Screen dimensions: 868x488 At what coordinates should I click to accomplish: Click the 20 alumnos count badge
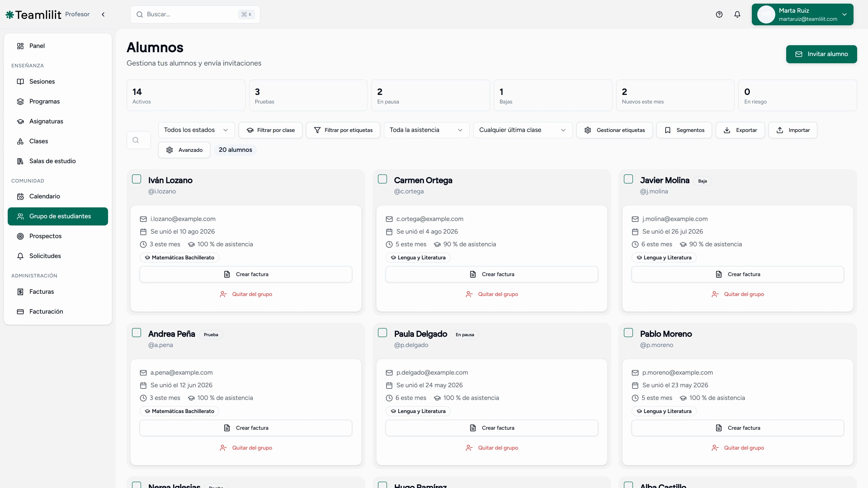236,150
